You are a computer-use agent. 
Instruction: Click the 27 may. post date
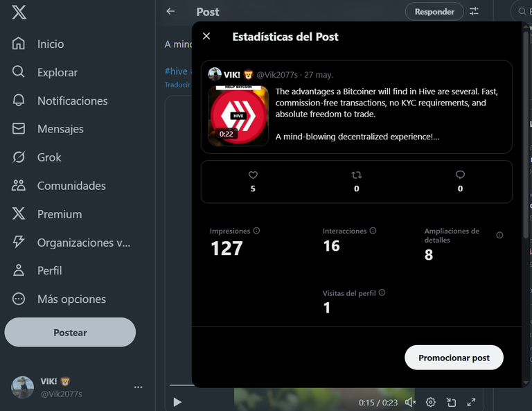point(319,75)
